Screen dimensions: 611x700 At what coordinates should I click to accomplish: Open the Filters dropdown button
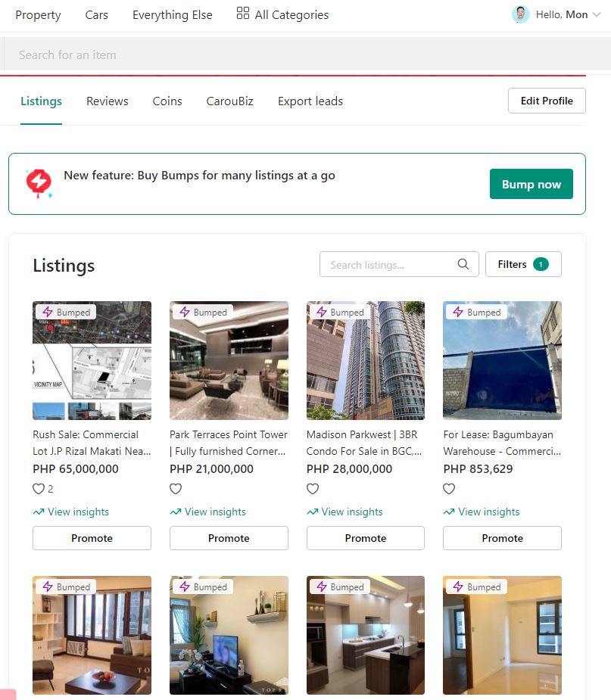pos(523,264)
